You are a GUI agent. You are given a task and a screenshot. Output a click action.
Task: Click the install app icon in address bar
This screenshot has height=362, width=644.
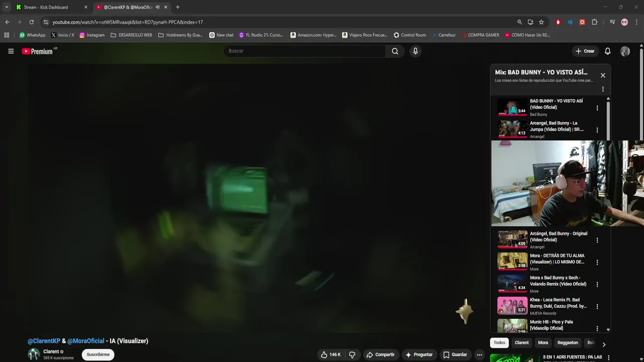point(530,22)
